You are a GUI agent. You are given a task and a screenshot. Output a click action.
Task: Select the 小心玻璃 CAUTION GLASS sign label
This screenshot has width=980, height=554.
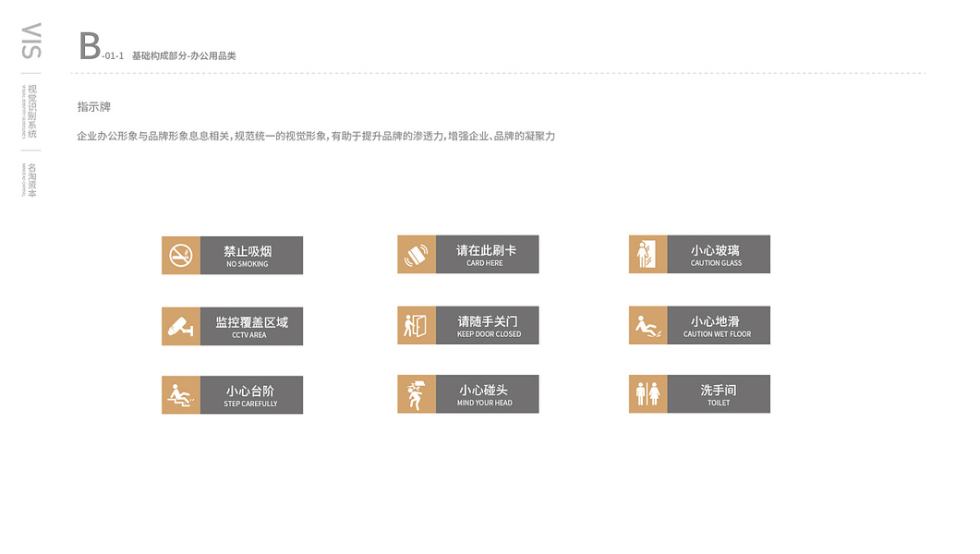(x=718, y=254)
